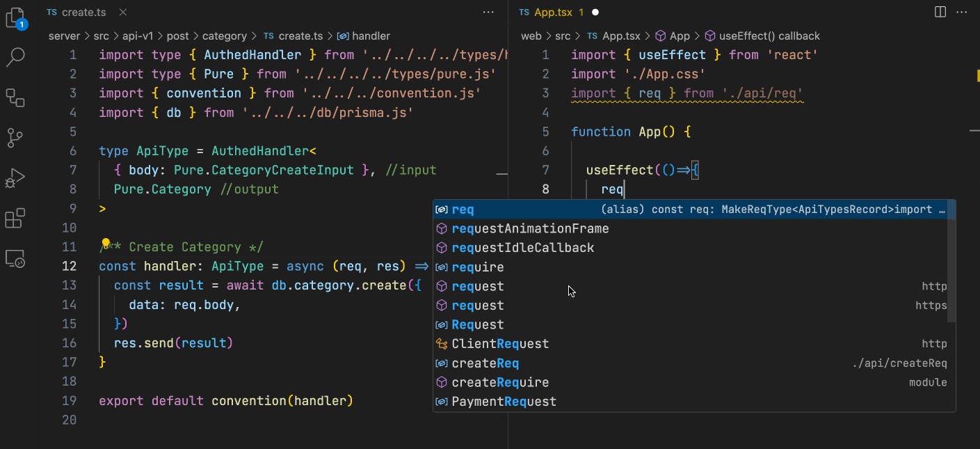Open the Remote Explorer icon
The image size is (980, 449).
tap(15, 258)
